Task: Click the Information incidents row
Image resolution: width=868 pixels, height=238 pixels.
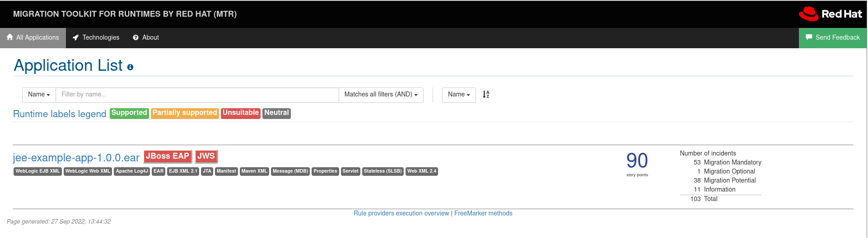Action: pyautogui.click(x=721, y=189)
